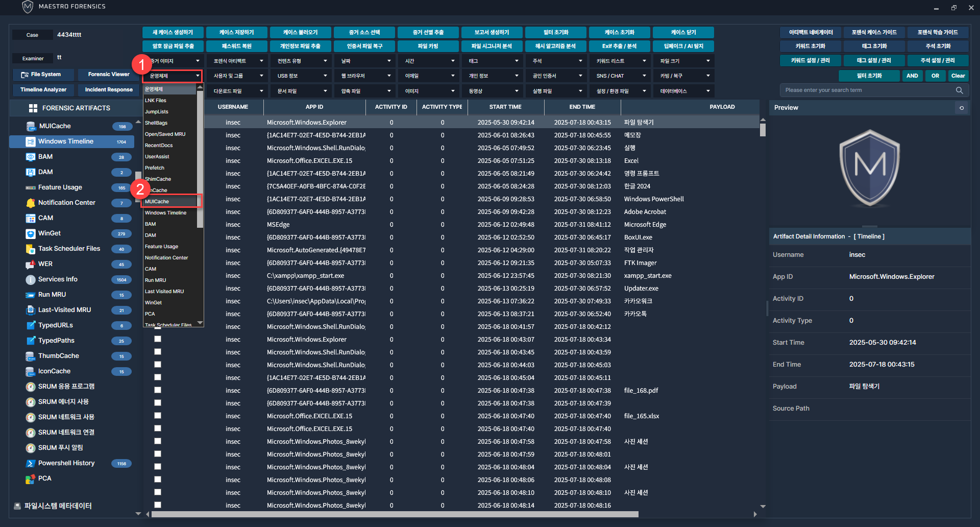Open the 데이터베이스 dropdown
The height and width of the screenshot is (527, 980).
[684, 91]
